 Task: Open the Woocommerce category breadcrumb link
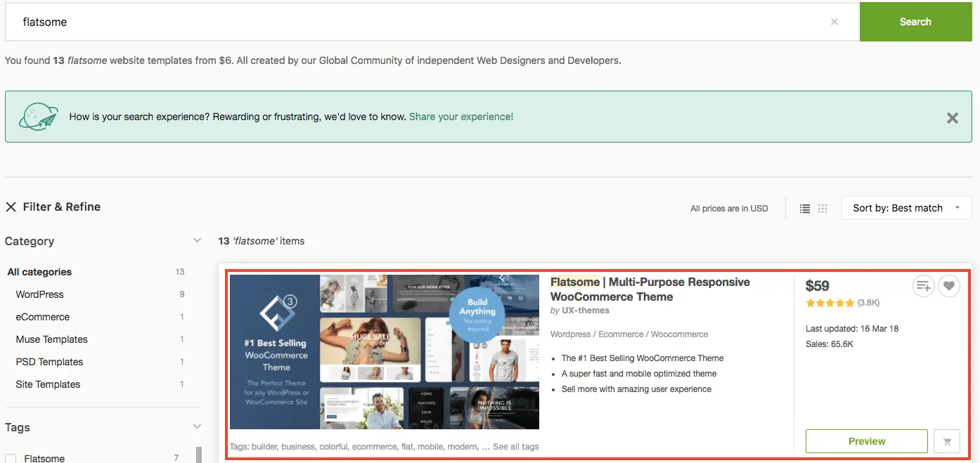click(x=680, y=334)
